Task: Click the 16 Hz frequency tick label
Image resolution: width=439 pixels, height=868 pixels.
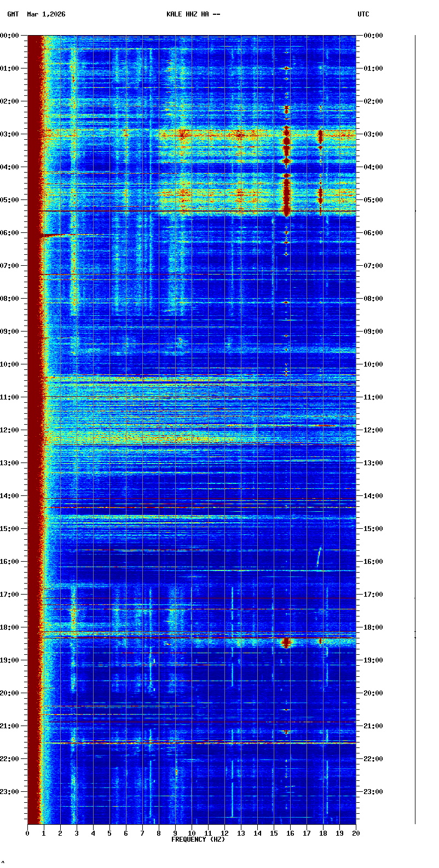Action: coord(290,833)
